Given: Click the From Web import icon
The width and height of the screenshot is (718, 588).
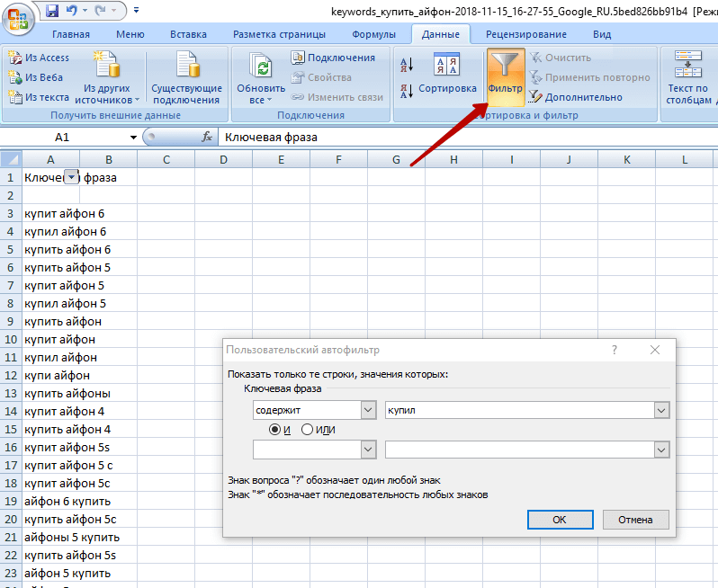Looking at the screenshot, I should point(39,77).
